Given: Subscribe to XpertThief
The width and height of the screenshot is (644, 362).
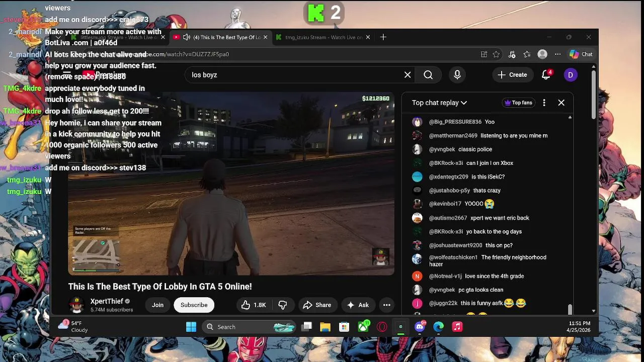Looking at the screenshot, I should click(x=194, y=305).
